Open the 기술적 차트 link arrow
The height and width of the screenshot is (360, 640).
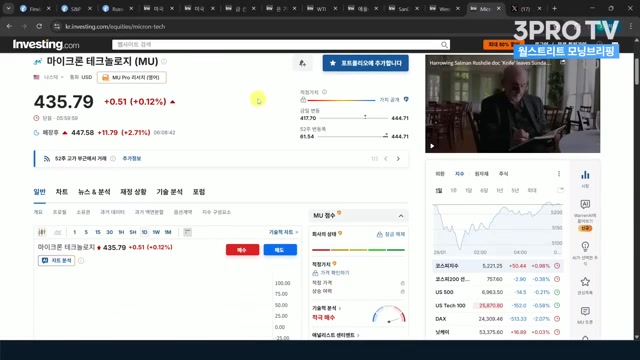pyautogui.click(x=297, y=232)
